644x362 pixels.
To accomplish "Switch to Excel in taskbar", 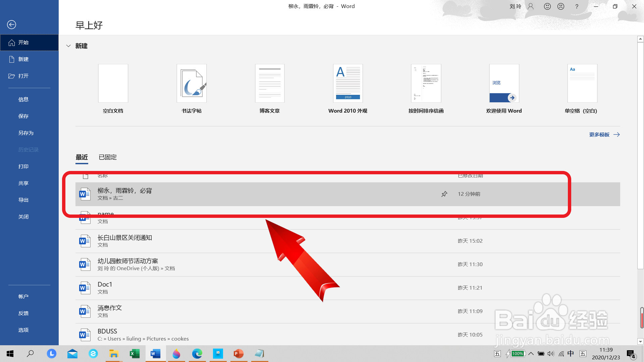I will (135, 354).
